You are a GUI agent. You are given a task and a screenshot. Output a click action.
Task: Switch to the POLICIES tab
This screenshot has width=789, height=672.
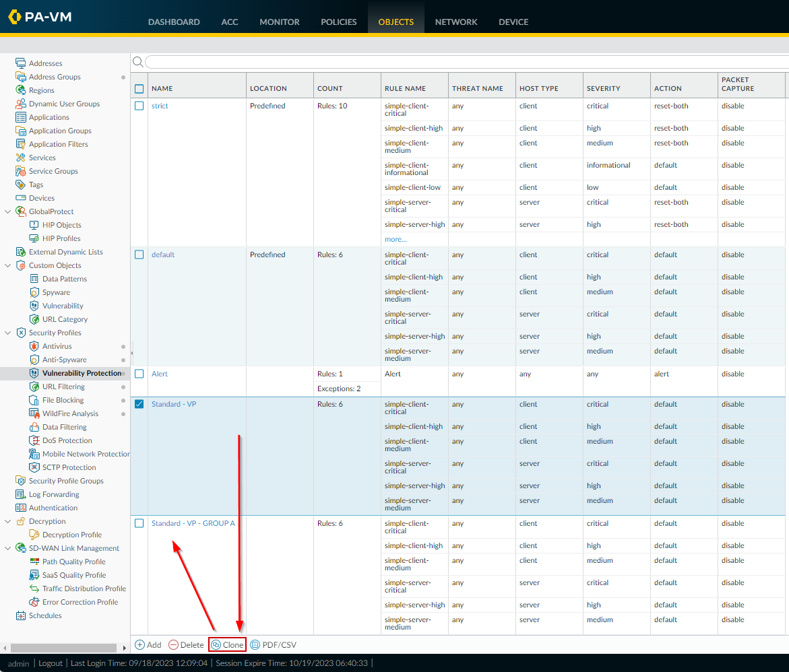(x=338, y=22)
